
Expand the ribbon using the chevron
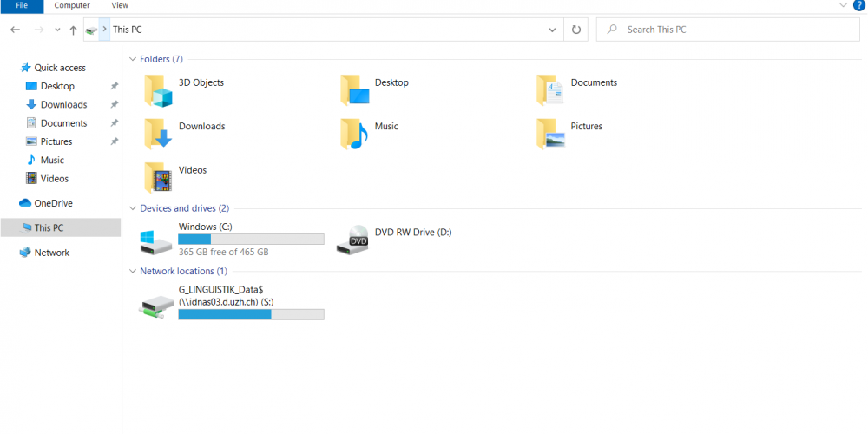842,5
